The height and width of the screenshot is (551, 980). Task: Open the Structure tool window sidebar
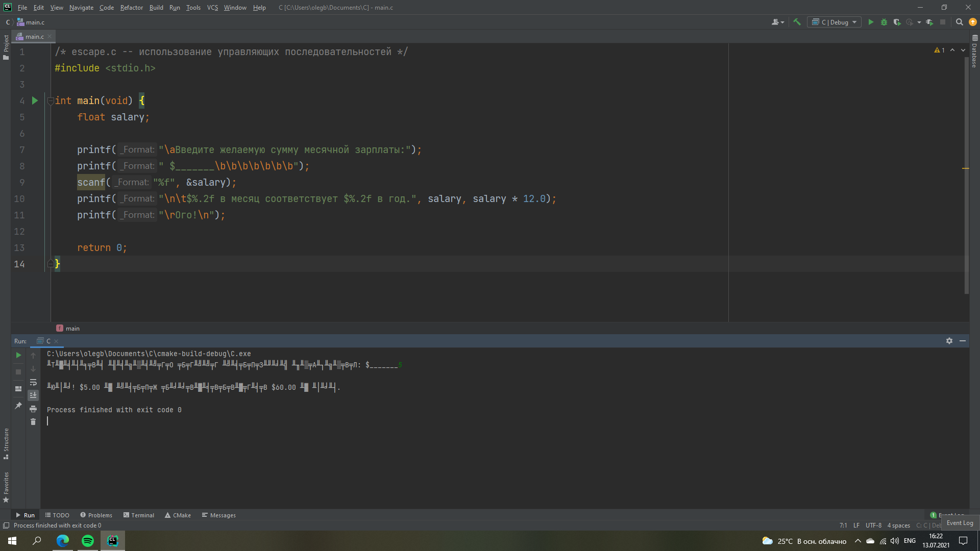tap(6, 443)
